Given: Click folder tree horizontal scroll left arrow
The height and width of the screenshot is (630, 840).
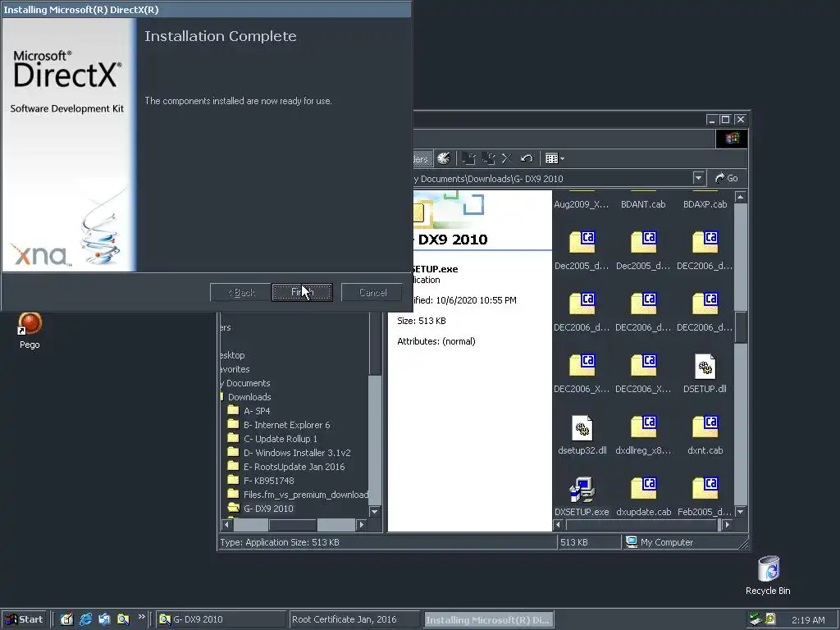Looking at the screenshot, I should click(226, 524).
